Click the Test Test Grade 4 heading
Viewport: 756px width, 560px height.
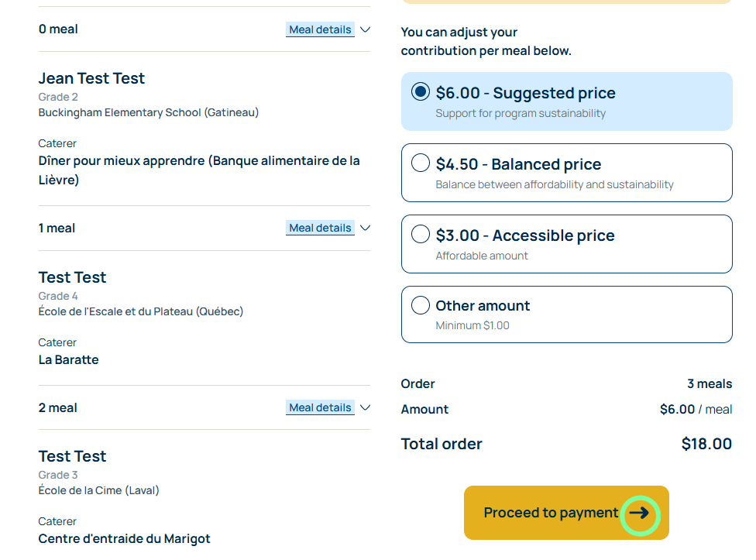point(72,277)
